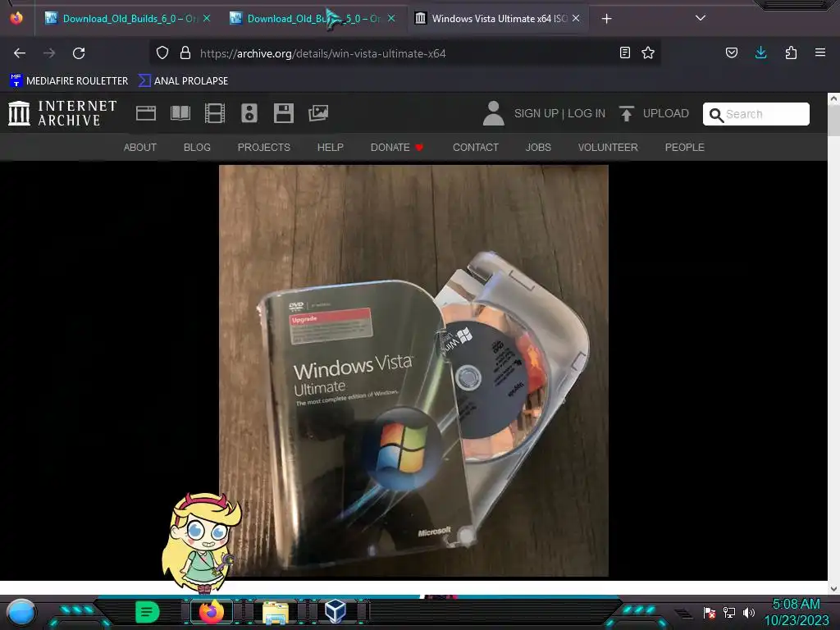Close the Windows Vista Ultimate tab
This screenshot has height=630, width=840.
click(576, 18)
